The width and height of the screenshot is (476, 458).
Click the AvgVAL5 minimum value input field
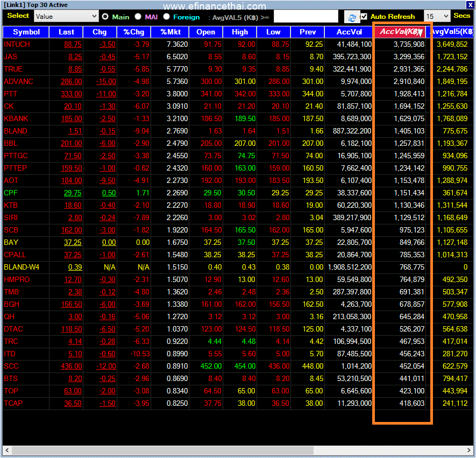[x=306, y=16]
